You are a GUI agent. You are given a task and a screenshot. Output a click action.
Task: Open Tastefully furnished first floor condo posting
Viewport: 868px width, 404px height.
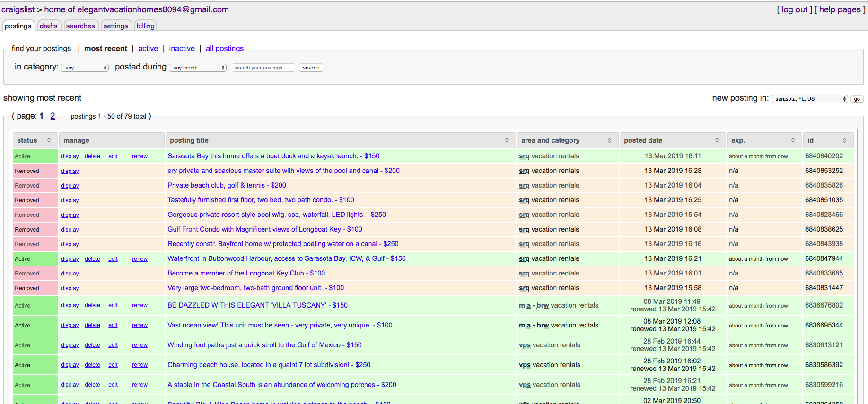(261, 200)
